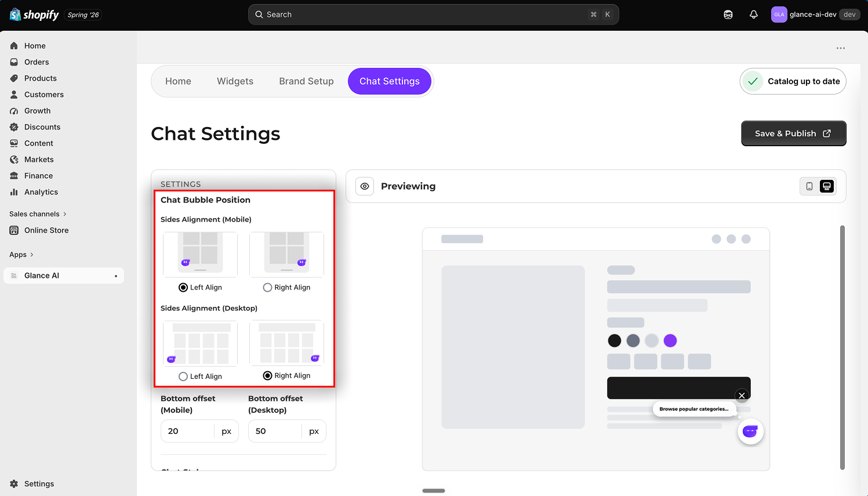868x496 pixels.
Task: Click the Markets globe icon
Action: [14, 160]
